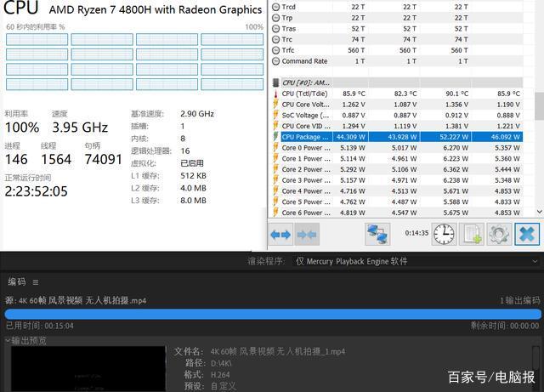The width and height of the screenshot is (544, 392).
Task: Select the Core 3 Power row label
Action: [x=306, y=180]
